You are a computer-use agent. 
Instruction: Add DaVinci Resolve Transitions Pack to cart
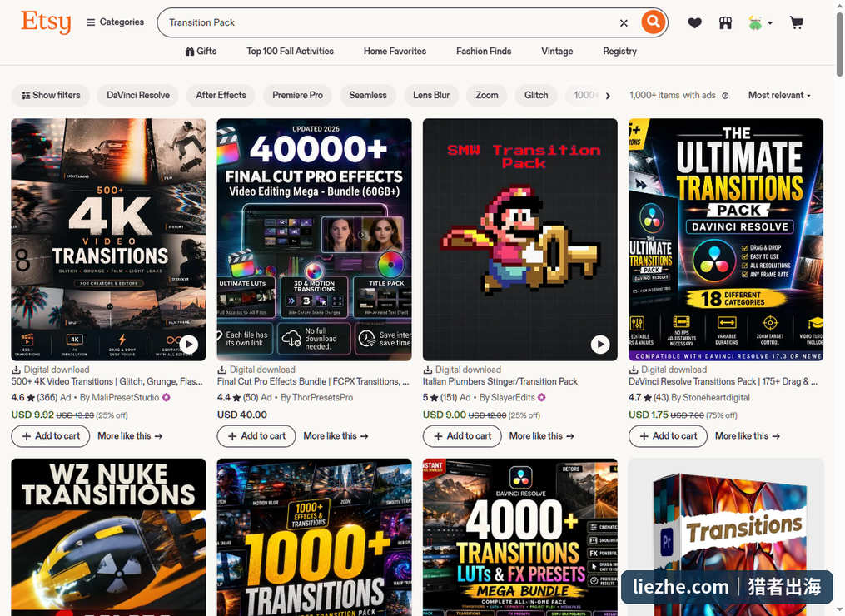[x=669, y=436]
